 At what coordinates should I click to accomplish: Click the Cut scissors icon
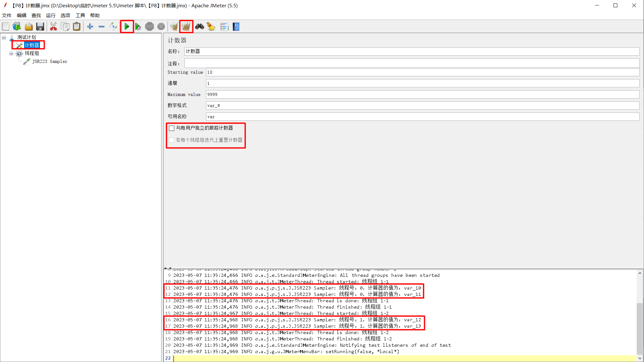(53, 27)
